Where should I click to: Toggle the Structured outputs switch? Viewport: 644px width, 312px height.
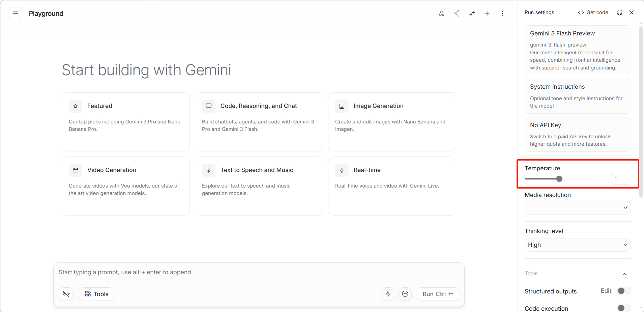point(624,291)
